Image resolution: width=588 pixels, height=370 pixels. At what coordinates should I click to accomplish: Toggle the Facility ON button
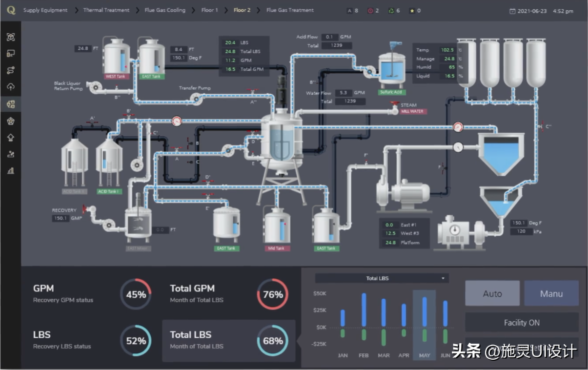[522, 323]
